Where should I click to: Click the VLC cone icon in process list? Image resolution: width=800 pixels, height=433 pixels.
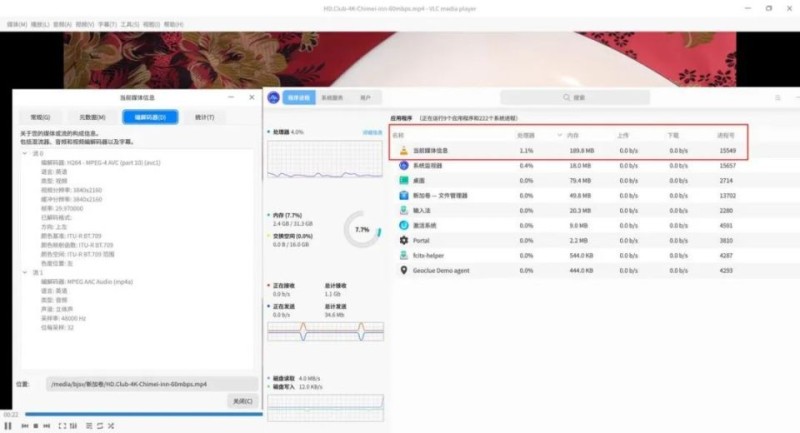pos(402,150)
